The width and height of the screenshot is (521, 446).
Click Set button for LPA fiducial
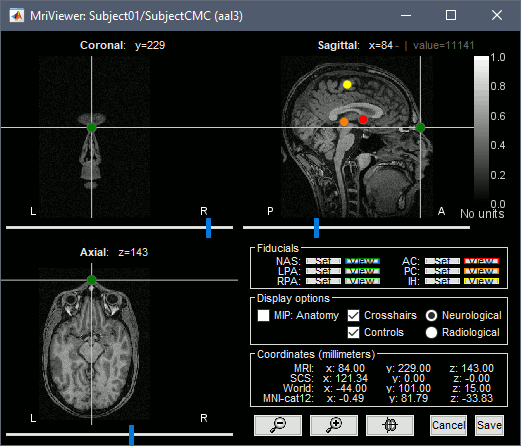pyautogui.click(x=323, y=271)
